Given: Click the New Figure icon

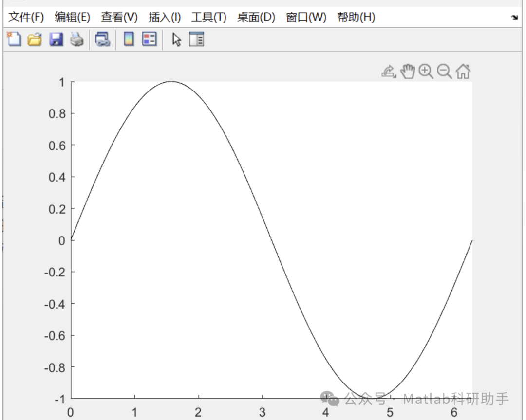Looking at the screenshot, I should pos(14,39).
